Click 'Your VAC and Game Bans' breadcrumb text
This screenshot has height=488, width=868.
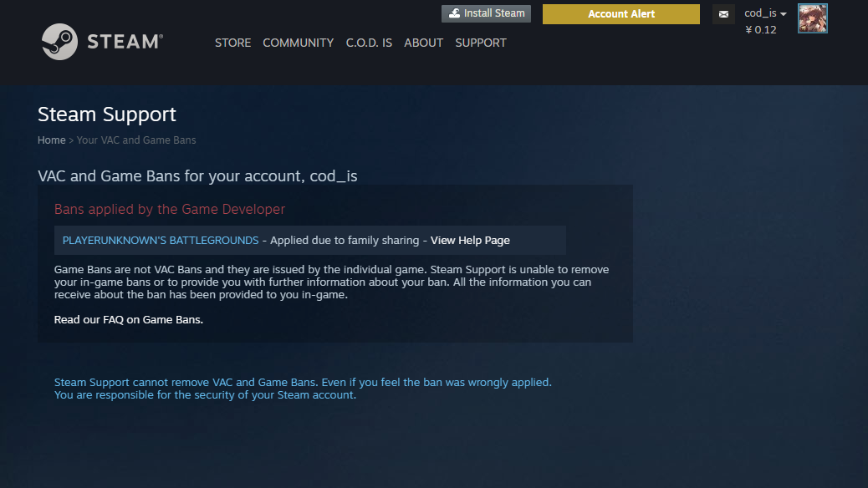click(136, 140)
